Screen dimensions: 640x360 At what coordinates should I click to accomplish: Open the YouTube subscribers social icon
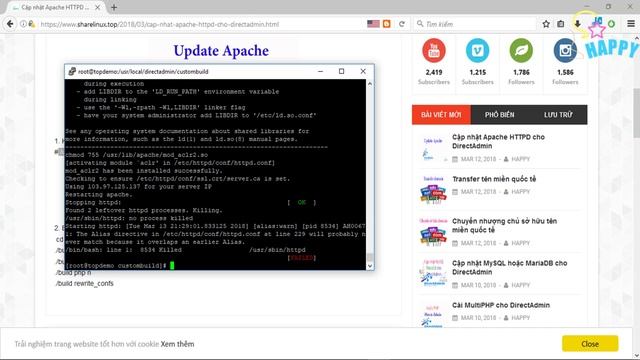coord(434,51)
